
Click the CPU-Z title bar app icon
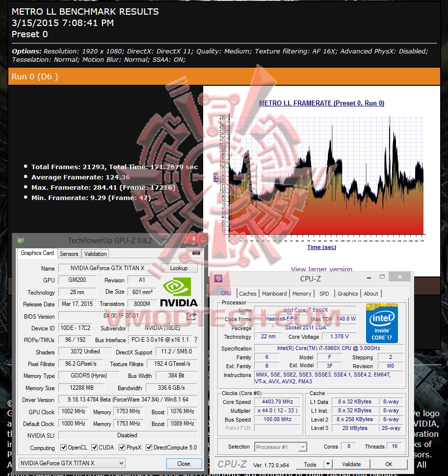click(218, 278)
